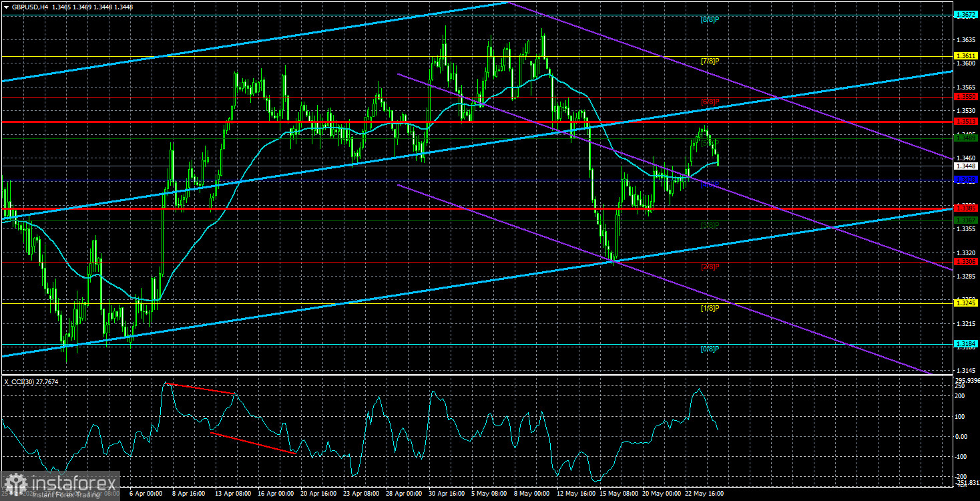Select the [6/8]P Murray level label
Image resolution: width=980 pixels, height=501 pixels.
click(x=710, y=102)
